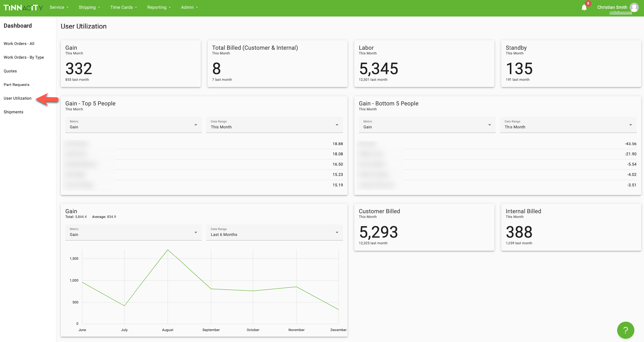Open the Service menu

click(x=59, y=7)
